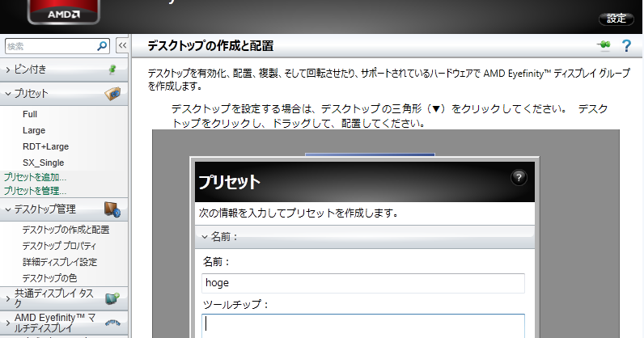This screenshot has width=644, height=338.
Task: Collapse the sidebar with the double-chevron button
Action: tap(122, 45)
